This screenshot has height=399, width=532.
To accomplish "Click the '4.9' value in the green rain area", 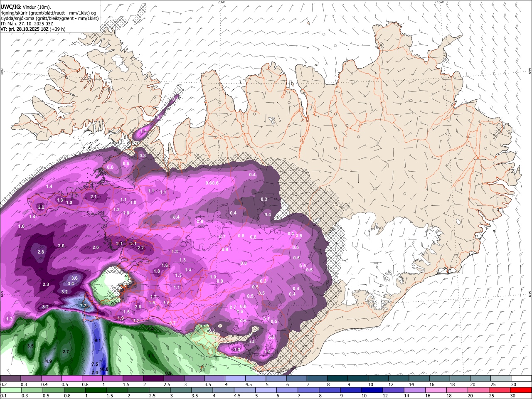I will click(48, 361).
